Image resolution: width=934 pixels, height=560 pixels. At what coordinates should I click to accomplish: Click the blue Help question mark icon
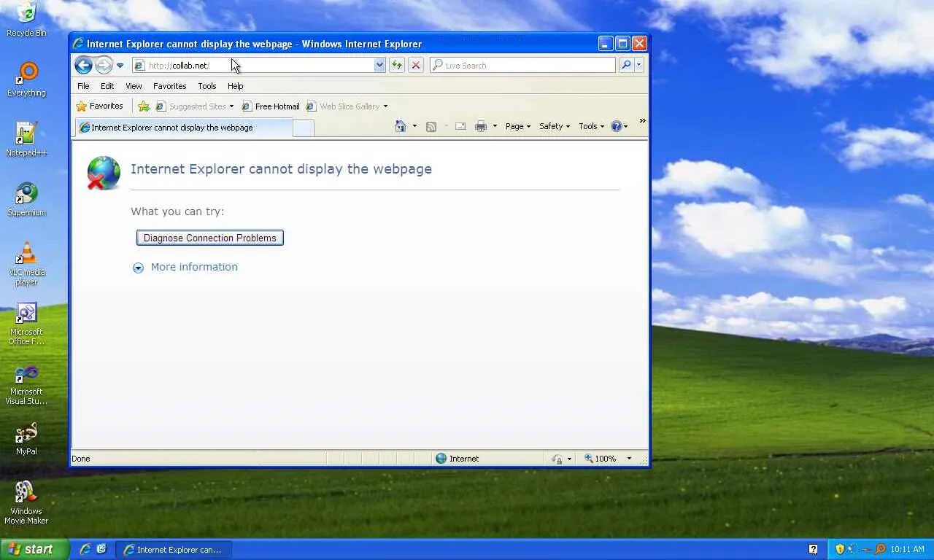pyautogui.click(x=617, y=126)
